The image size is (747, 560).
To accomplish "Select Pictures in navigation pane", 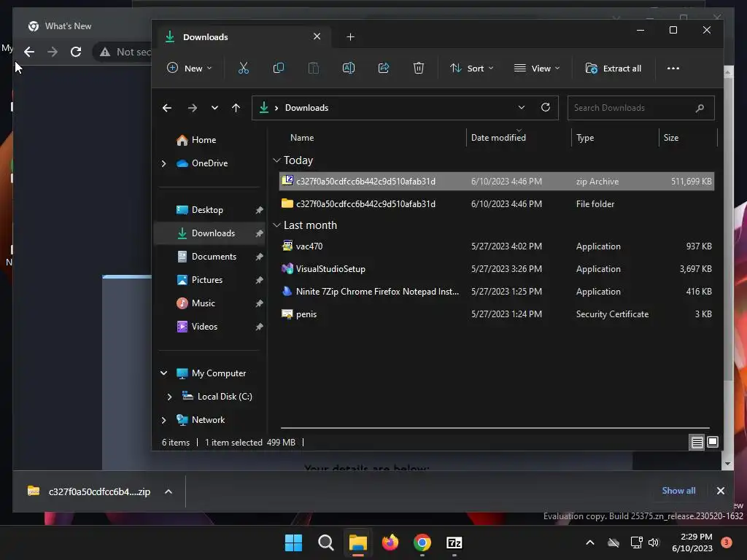I will click(206, 280).
